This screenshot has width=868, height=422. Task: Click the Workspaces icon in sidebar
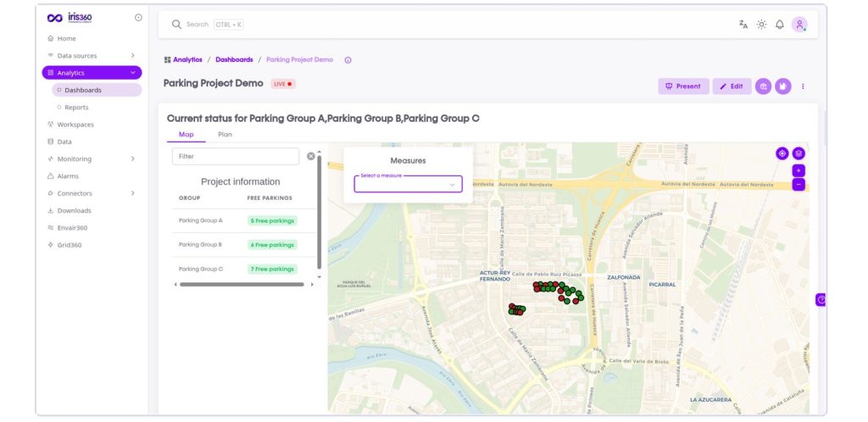coord(50,125)
